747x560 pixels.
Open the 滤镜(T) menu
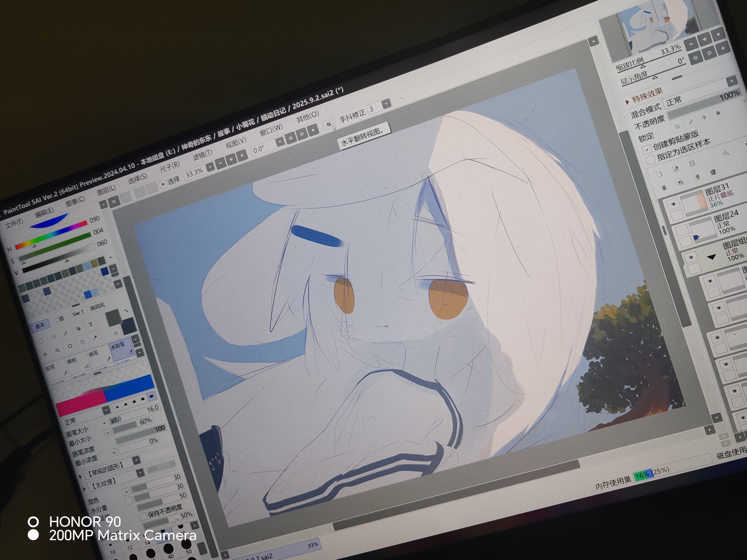203,155
